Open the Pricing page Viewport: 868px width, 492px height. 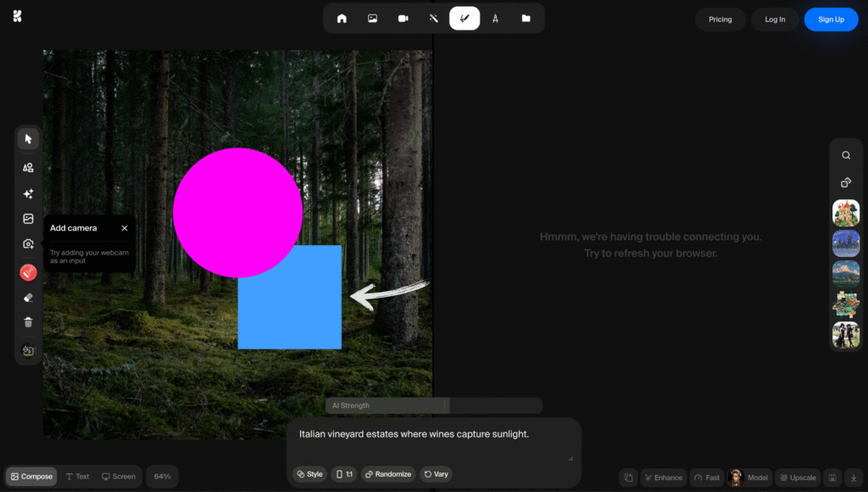[x=720, y=19]
